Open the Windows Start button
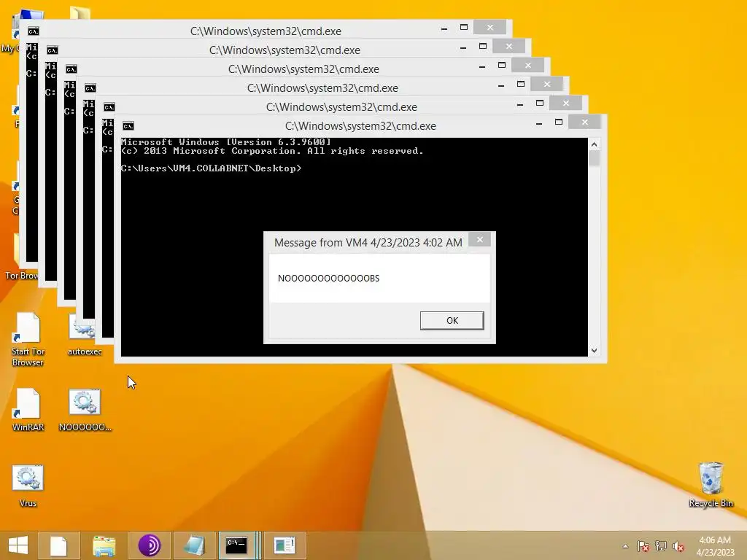The width and height of the screenshot is (747, 560). [x=18, y=545]
